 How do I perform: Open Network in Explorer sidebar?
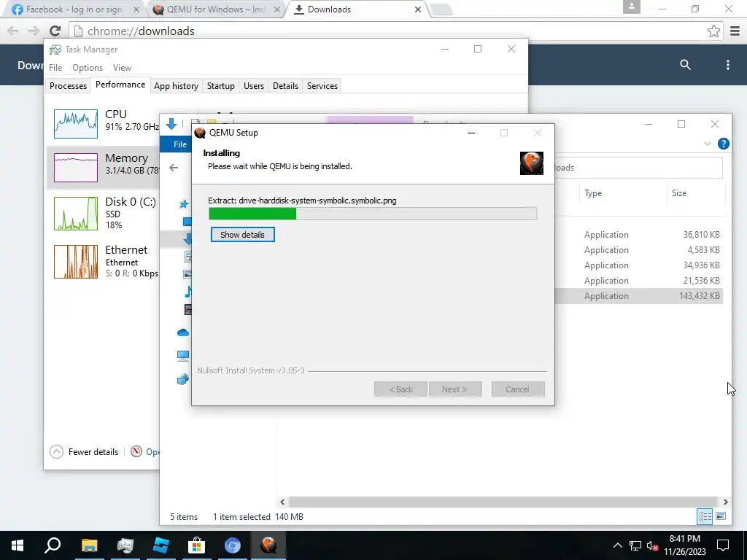tap(183, 379)
